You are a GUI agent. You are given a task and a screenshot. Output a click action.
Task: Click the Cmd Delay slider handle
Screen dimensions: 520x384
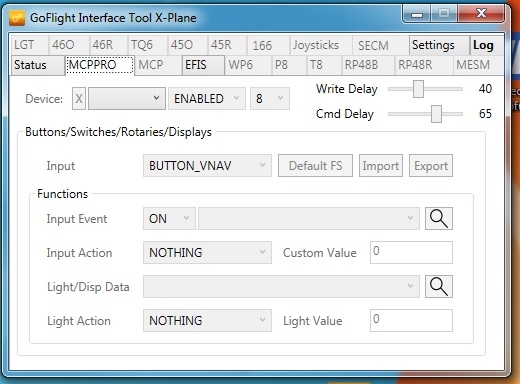click(436, 114)
